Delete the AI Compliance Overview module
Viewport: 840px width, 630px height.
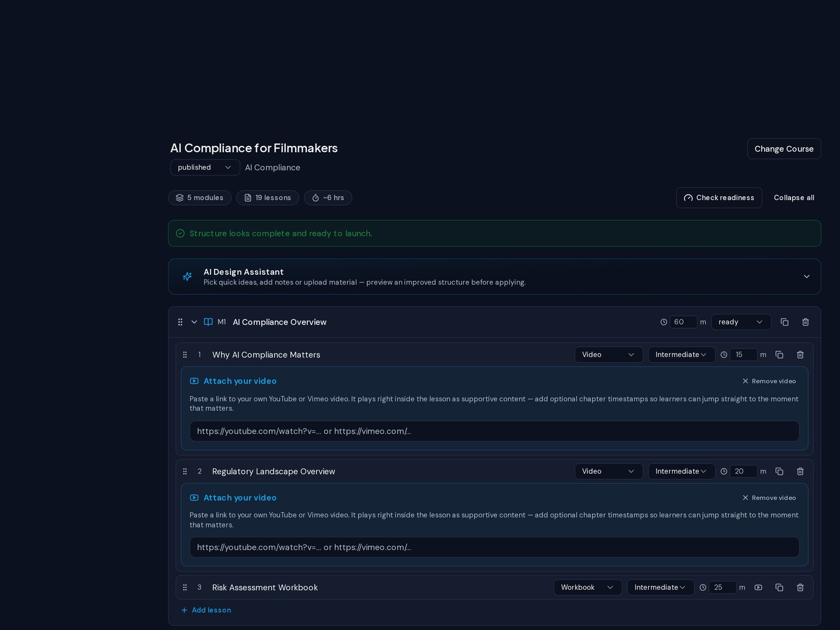click(806, 322)
